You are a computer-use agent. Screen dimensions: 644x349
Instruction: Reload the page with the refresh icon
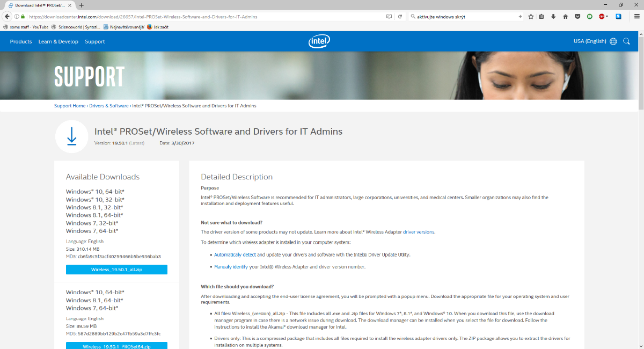point(400,17)
